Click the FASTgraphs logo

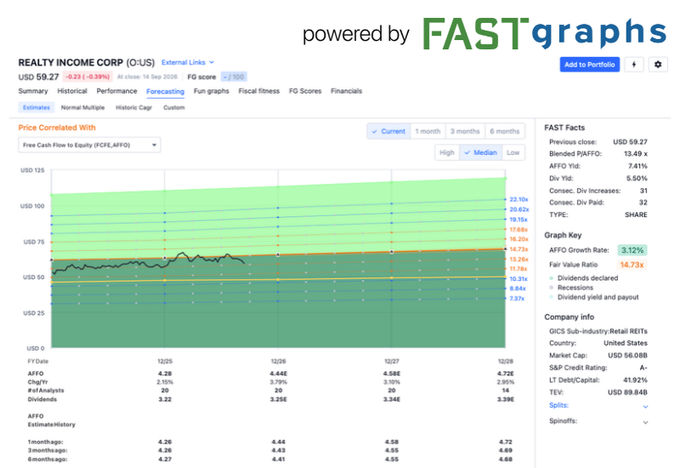point(544,33)
